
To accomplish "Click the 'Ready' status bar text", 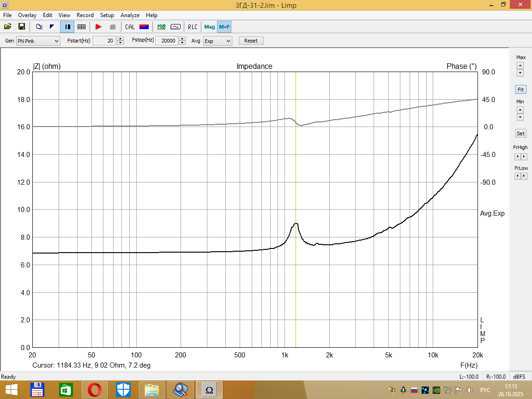I will 8,377.
